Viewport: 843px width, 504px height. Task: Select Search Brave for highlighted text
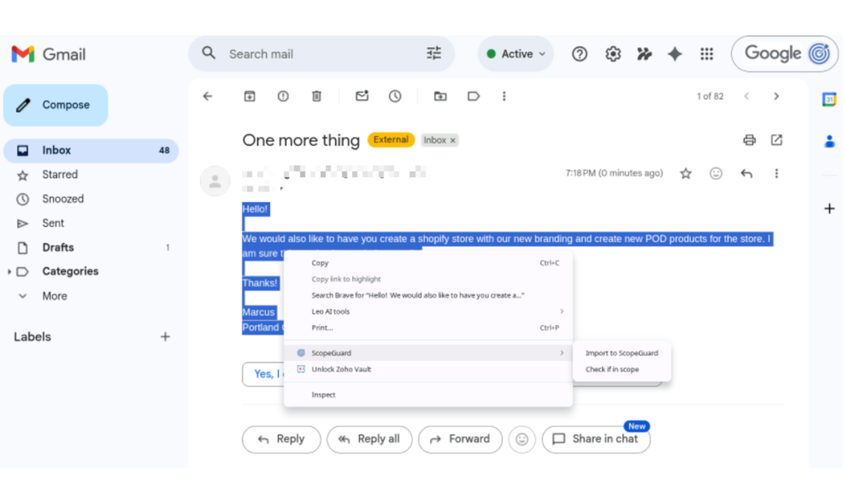pos(428,295)
